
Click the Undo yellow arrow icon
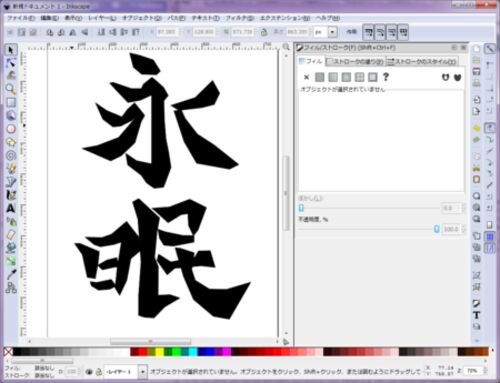coord(477,128)
